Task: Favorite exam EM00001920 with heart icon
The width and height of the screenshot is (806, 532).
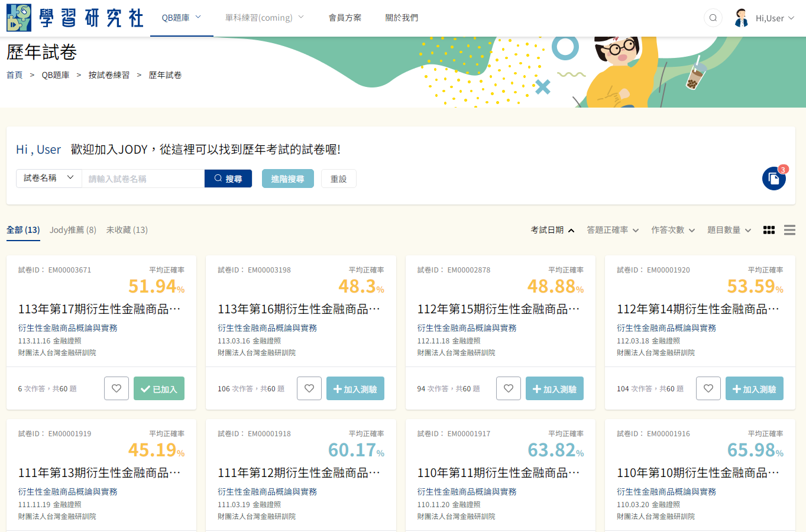Action: tap(708, 388)
